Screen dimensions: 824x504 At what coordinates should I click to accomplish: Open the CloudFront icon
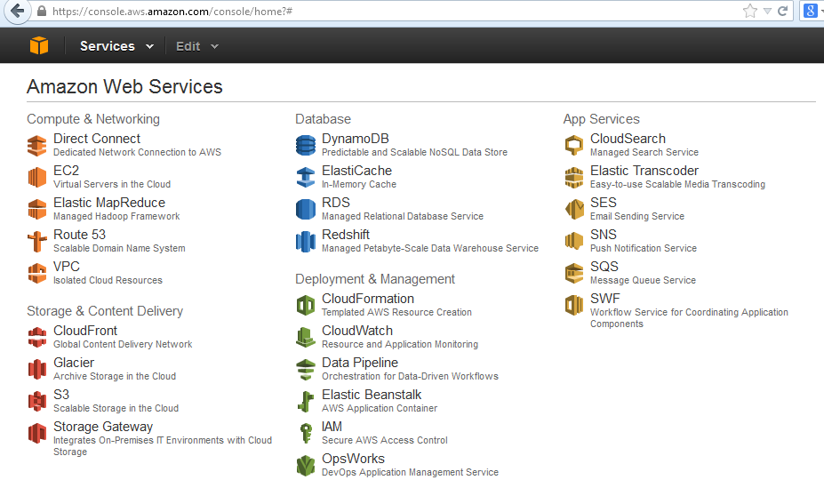pyautogui.click(x=36, y=338)
